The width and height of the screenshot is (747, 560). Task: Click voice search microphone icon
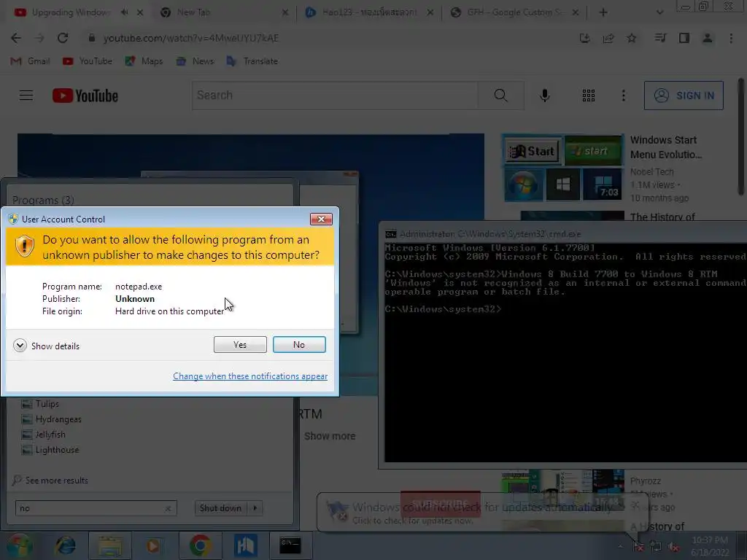click(545, 96)
